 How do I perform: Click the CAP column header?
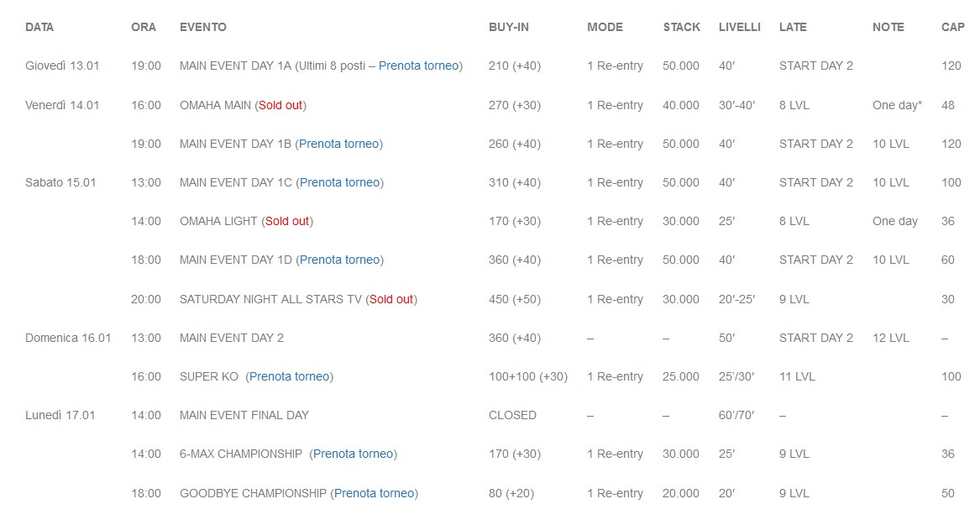point(953,27)
